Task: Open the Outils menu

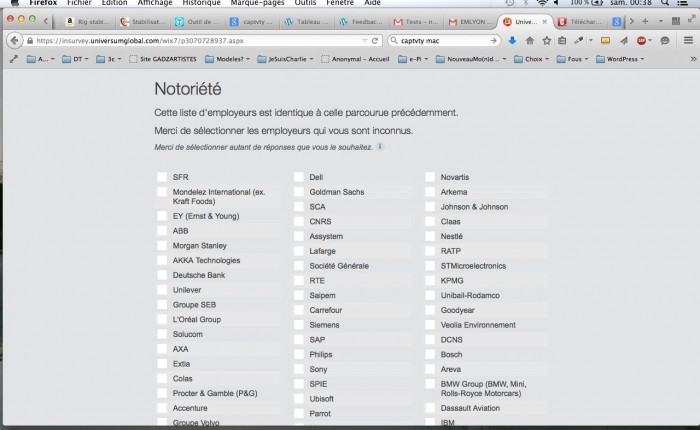Action: point(305,3)
